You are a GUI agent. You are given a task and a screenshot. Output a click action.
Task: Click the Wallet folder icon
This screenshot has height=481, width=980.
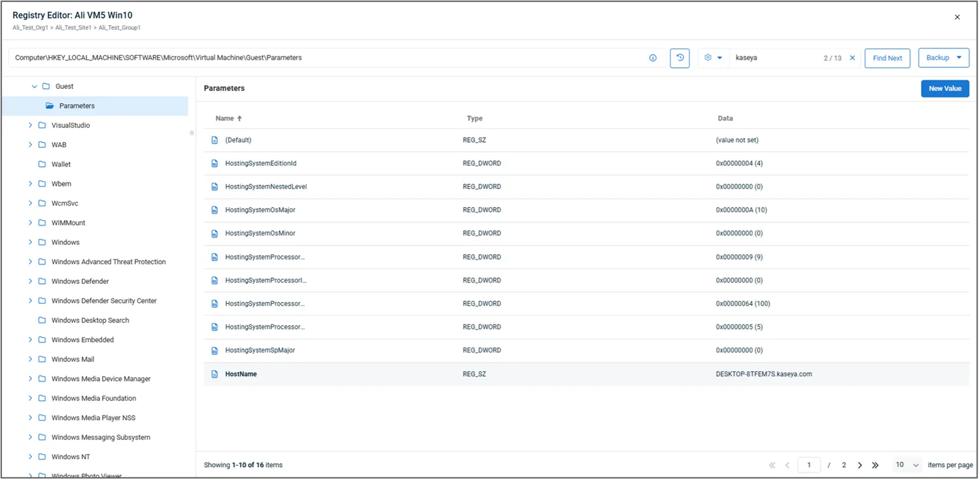(42, 165)
